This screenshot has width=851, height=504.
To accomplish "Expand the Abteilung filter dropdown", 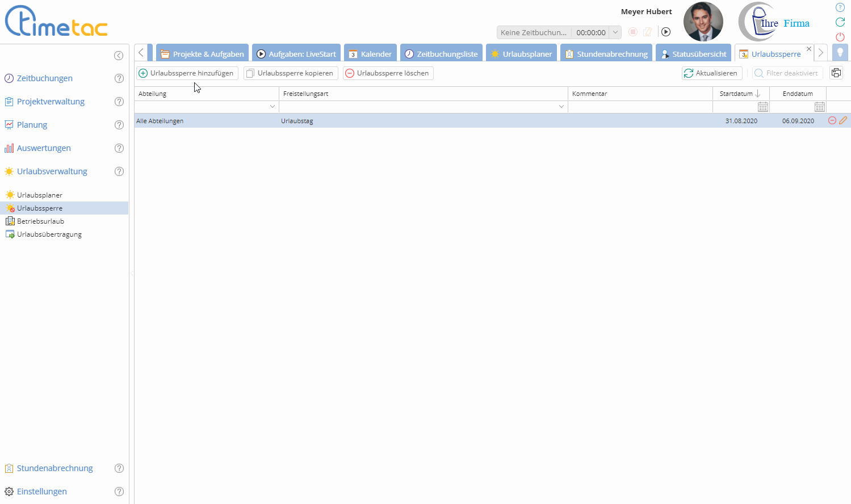I will pyautogui.click(x=273, y=107).
